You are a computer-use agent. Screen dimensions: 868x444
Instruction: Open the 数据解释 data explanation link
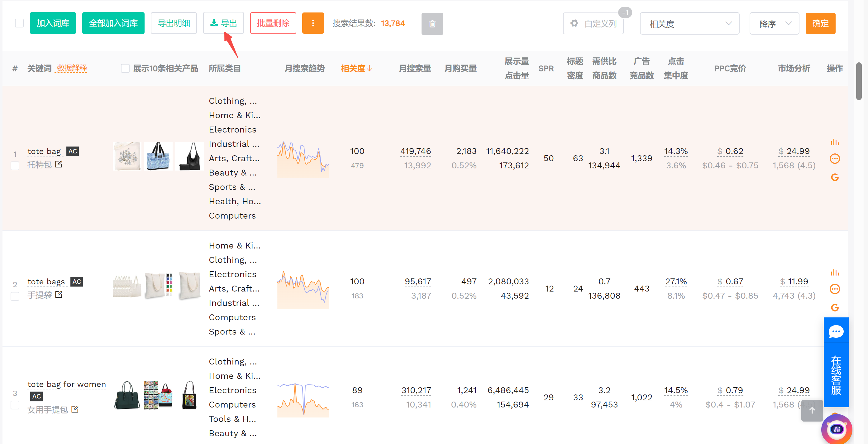[72, 68]
